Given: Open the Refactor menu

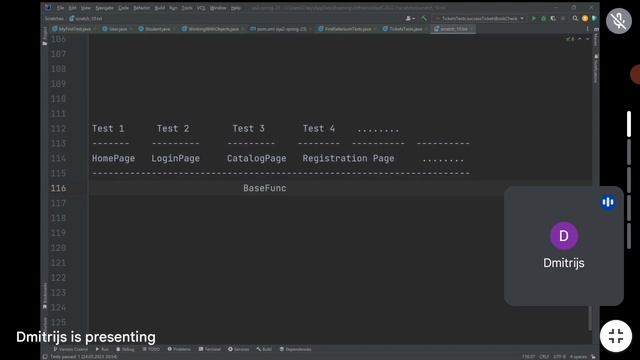Looking at the screenshot, I should pos(141,8).
